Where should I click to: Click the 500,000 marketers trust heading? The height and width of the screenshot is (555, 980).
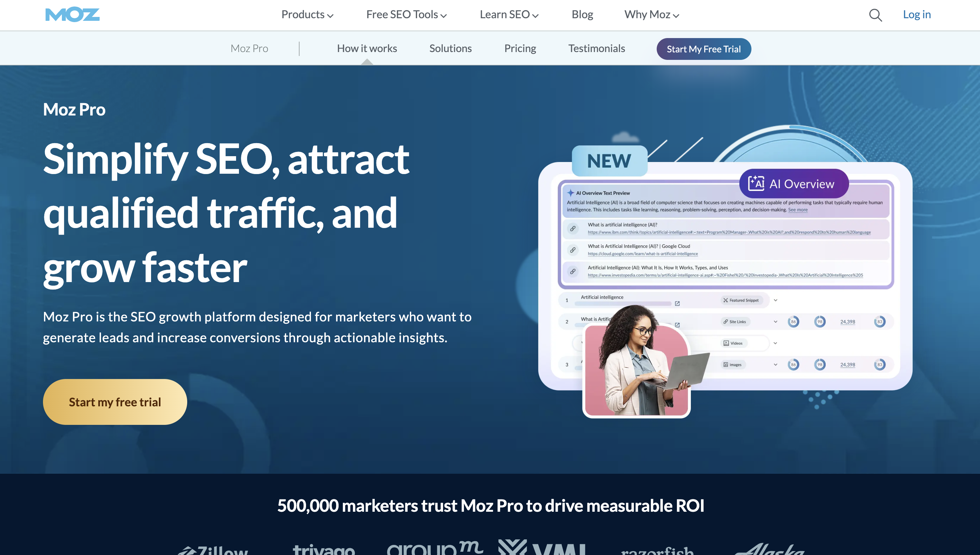[491, 506]
